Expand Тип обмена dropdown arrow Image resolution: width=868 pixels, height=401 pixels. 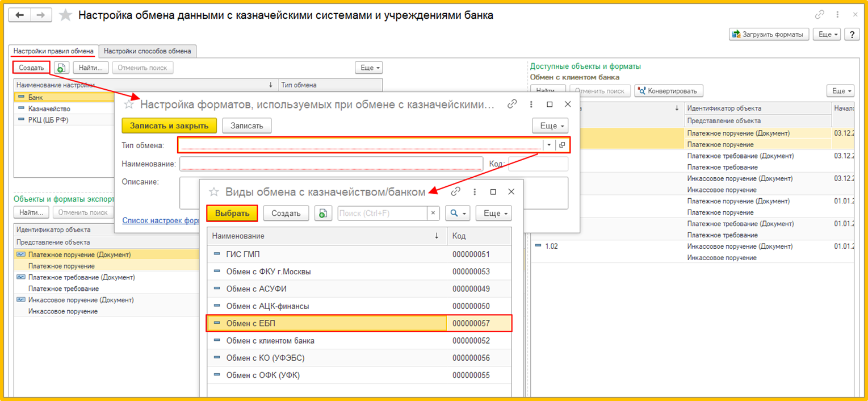click(x=549, y=145)
